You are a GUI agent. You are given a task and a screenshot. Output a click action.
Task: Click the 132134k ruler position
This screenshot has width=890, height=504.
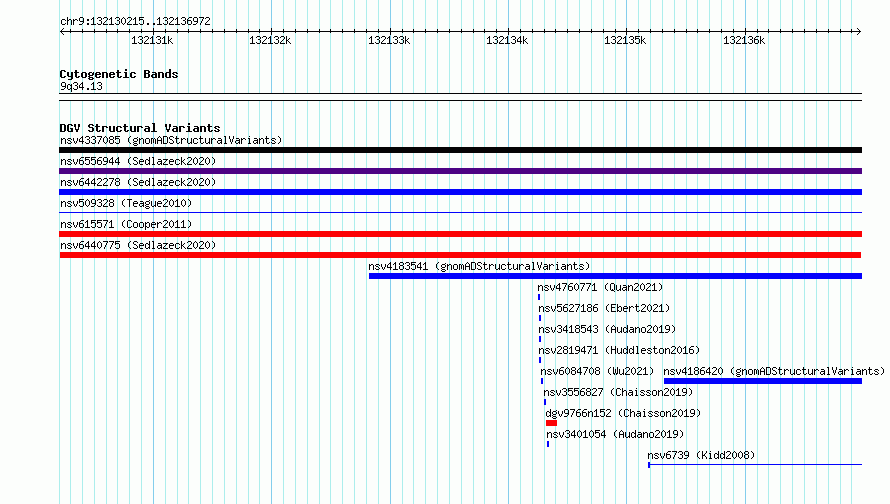coord(507,40)
